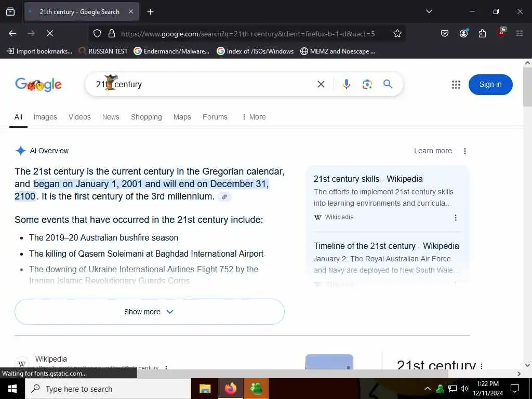Save to Pocket icon

click(x=445, y=33)
